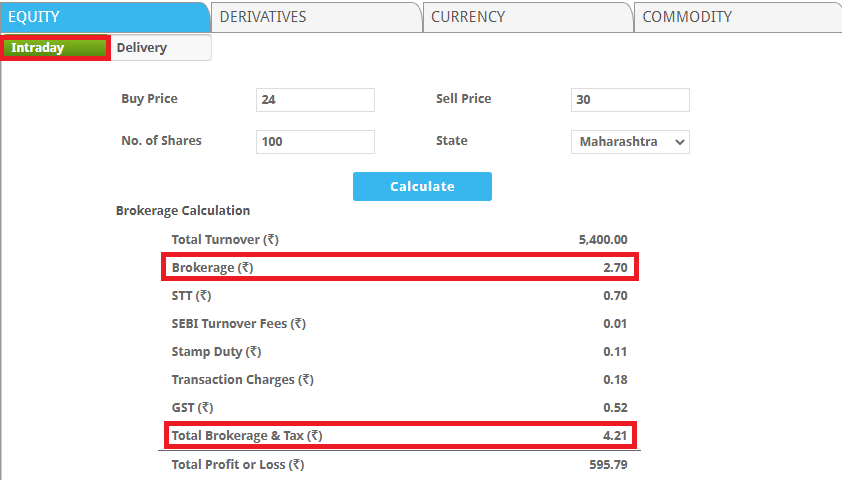Select the SEBI Turnover Fees label
The height and width of the screenshot is (480, 842).
238,324
